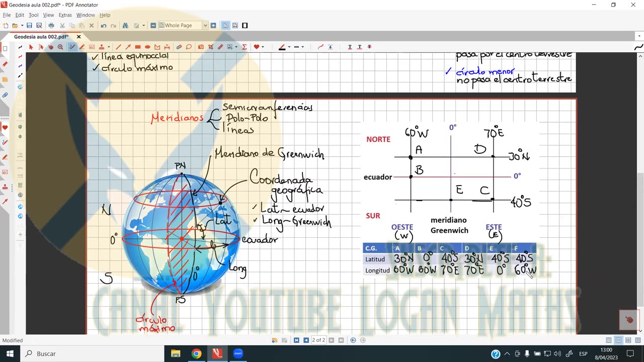This screenshot has width=644, height=362.
Task: Choose the Select arrow tool
Action: coord(31,47)
